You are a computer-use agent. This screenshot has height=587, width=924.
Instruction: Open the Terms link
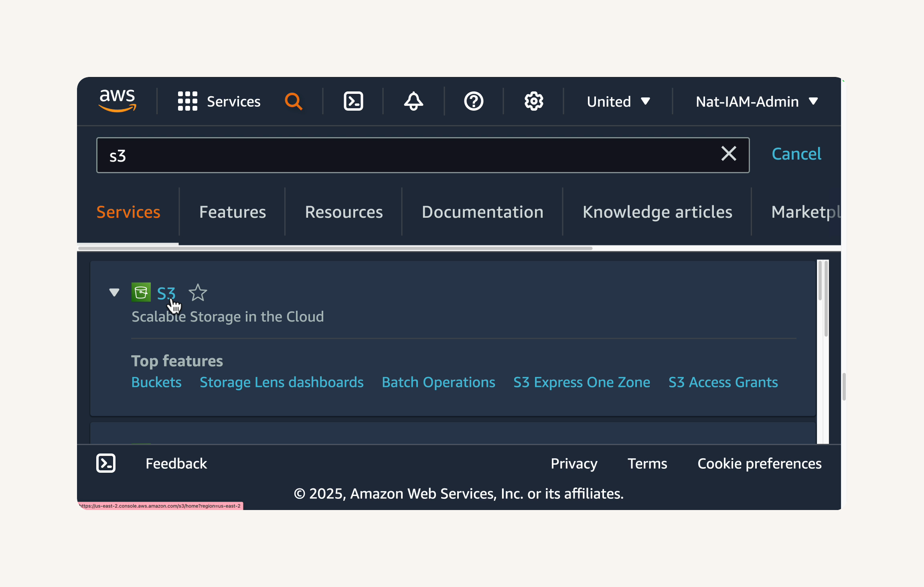click(x=647, y=464)
